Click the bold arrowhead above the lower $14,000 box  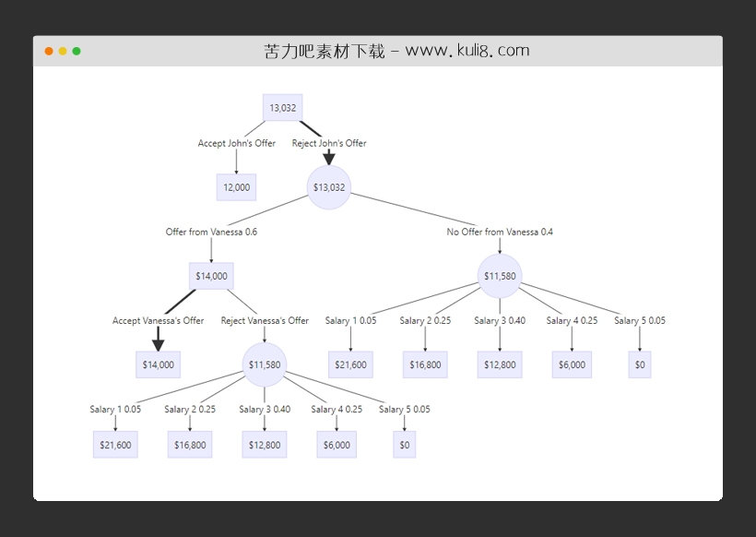pos(158,344)
